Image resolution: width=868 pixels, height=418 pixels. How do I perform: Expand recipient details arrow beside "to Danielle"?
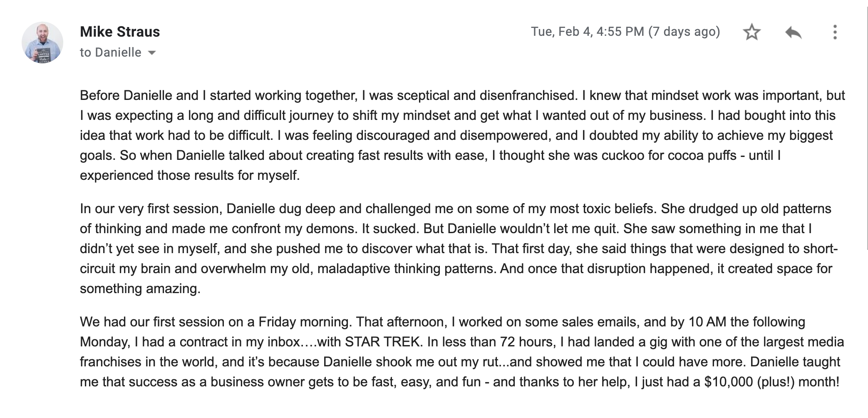152,53
